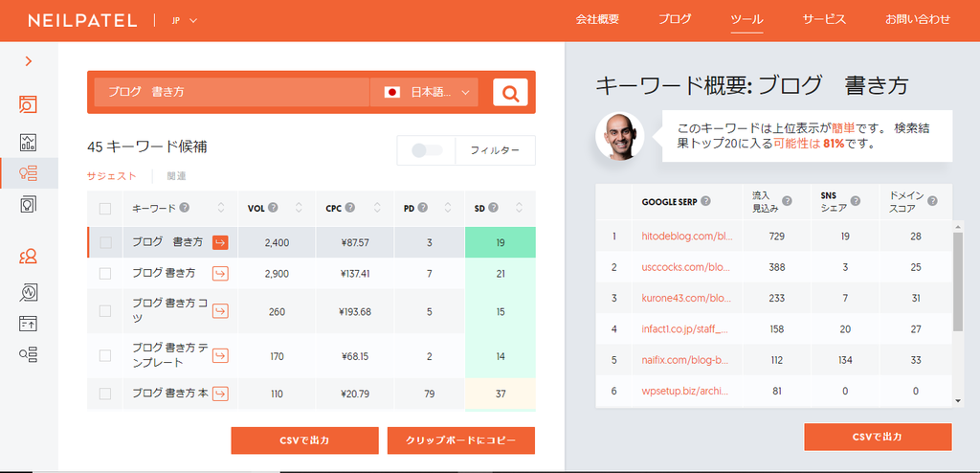
Task: Check the box for ブログ 書き方 本 row
Action: [x=105, y=394]
